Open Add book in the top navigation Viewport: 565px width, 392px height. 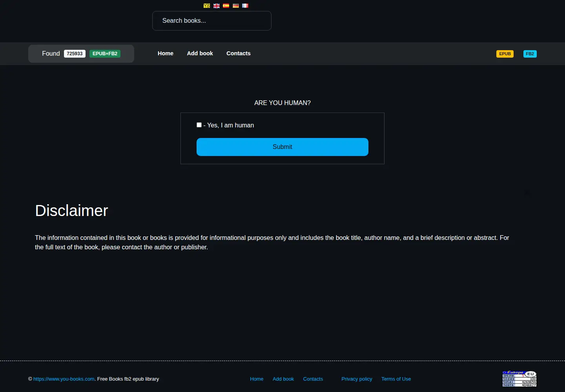[200, 53]
